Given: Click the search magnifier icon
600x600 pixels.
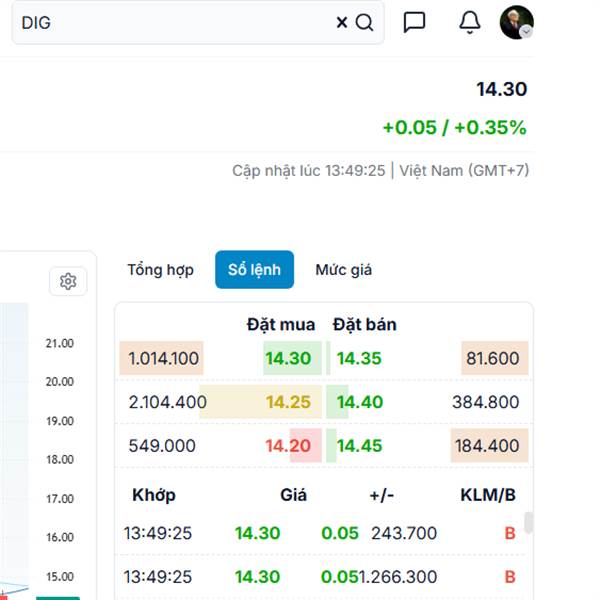Looking at the screenshot, I should pyautogui.click(x=365, y=23).
